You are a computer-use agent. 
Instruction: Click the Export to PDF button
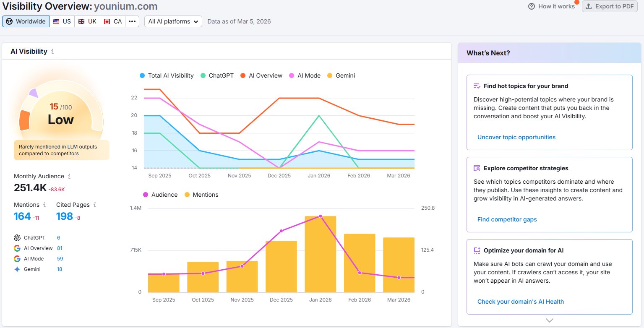pos(610,6)
